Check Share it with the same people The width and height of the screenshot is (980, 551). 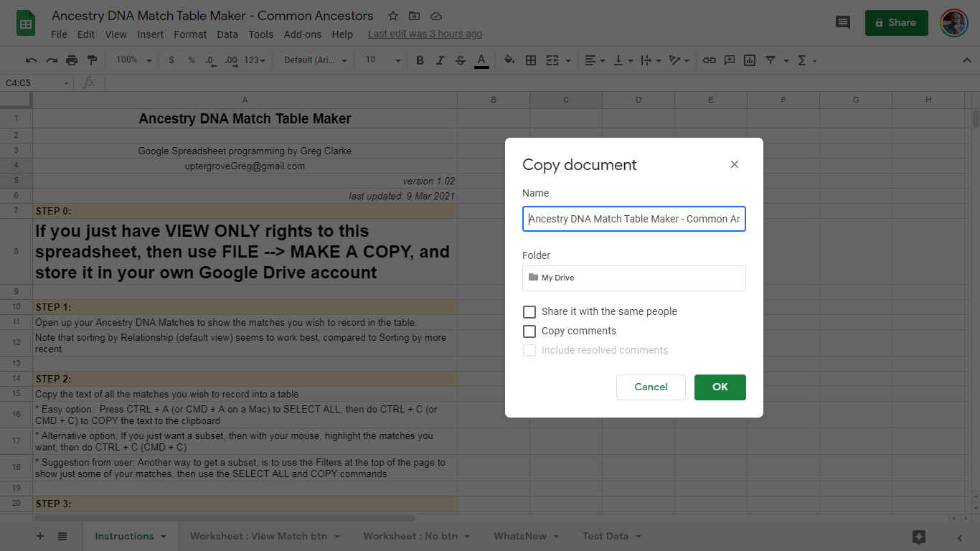[x=529, y=311]
